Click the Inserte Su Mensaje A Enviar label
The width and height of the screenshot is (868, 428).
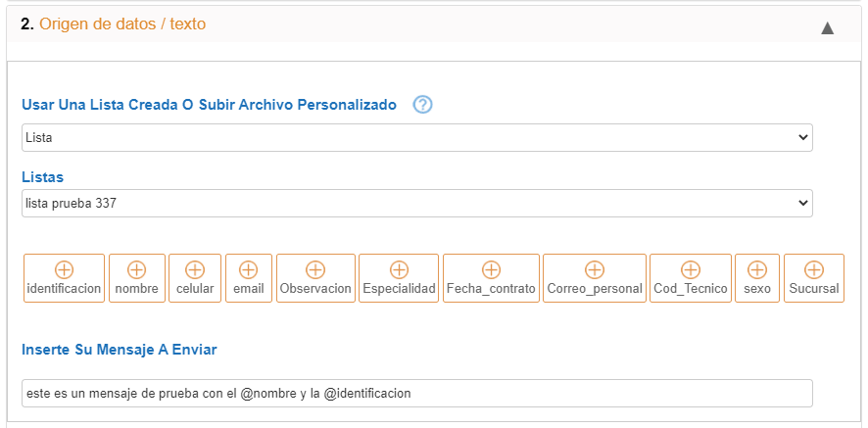coord(119,350)
